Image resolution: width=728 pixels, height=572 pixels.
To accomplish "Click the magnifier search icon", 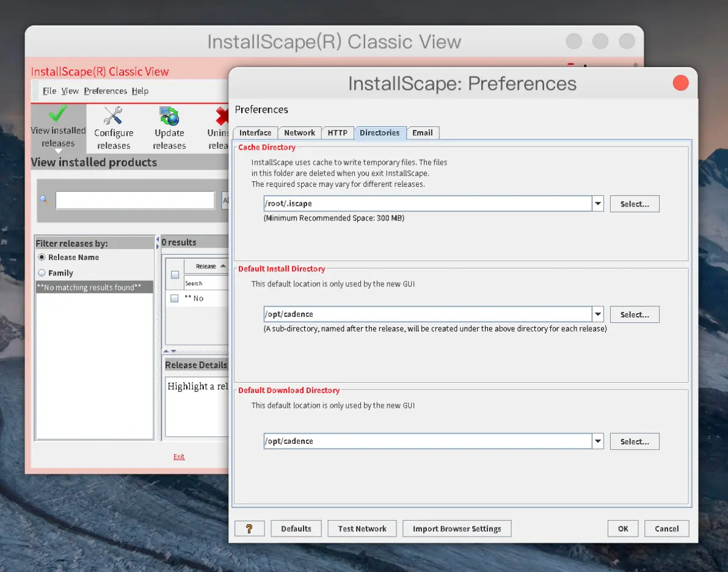I will [44, 200].
